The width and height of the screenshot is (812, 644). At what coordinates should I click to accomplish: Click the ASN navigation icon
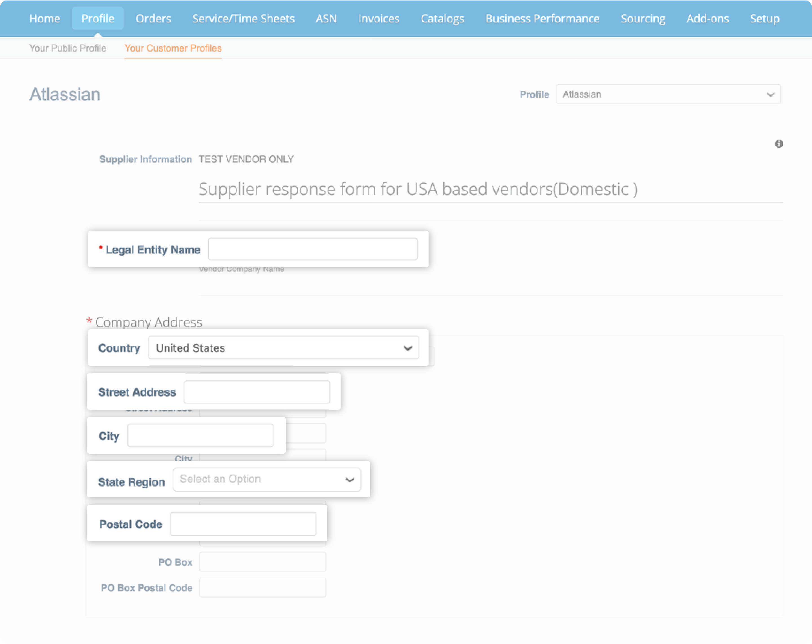(x=326, y=18)
